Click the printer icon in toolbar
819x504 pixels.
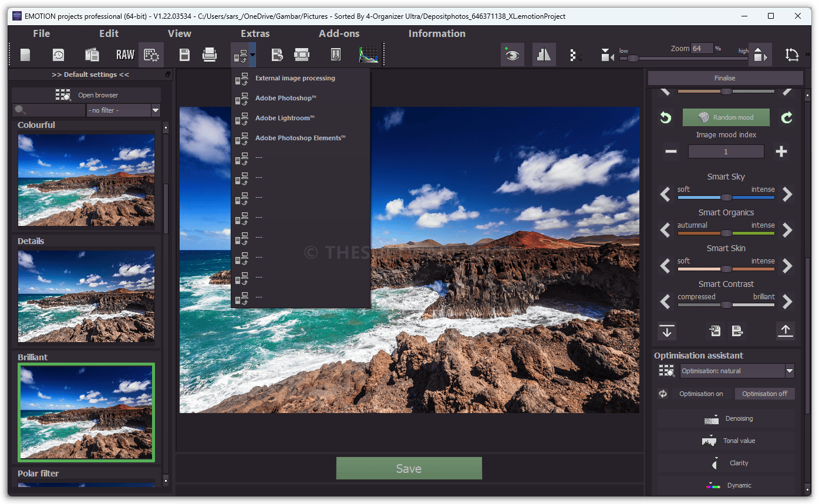(x=210, y=55)
